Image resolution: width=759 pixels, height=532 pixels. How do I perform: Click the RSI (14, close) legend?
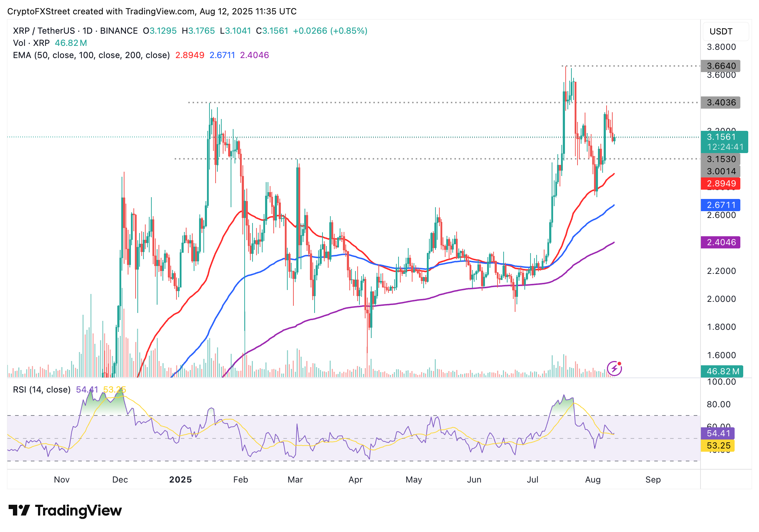tap(42, 390)
